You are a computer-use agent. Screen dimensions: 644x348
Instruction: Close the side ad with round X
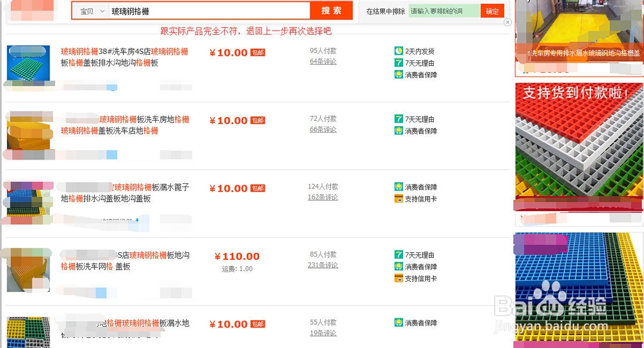tap(507, 22)
